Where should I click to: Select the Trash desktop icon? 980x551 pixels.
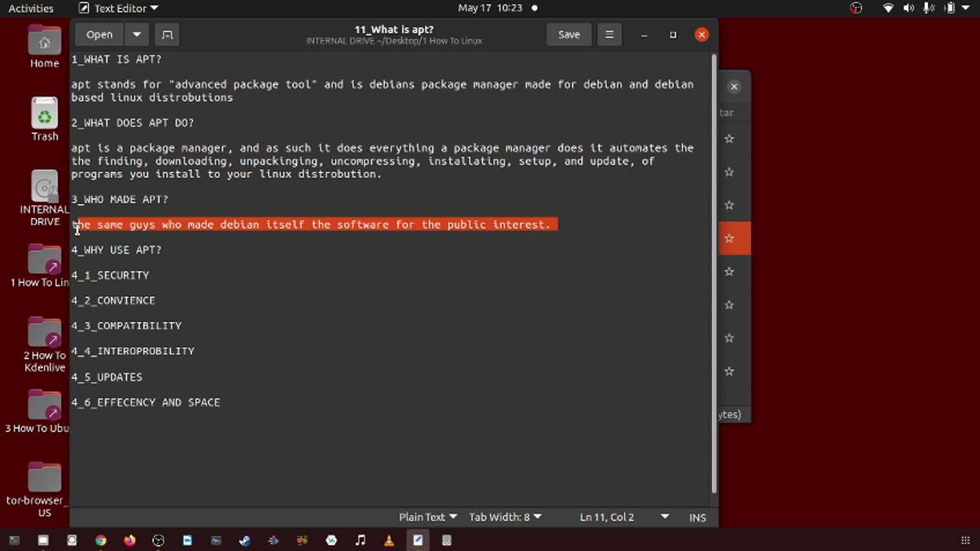(x=44, y=119)
